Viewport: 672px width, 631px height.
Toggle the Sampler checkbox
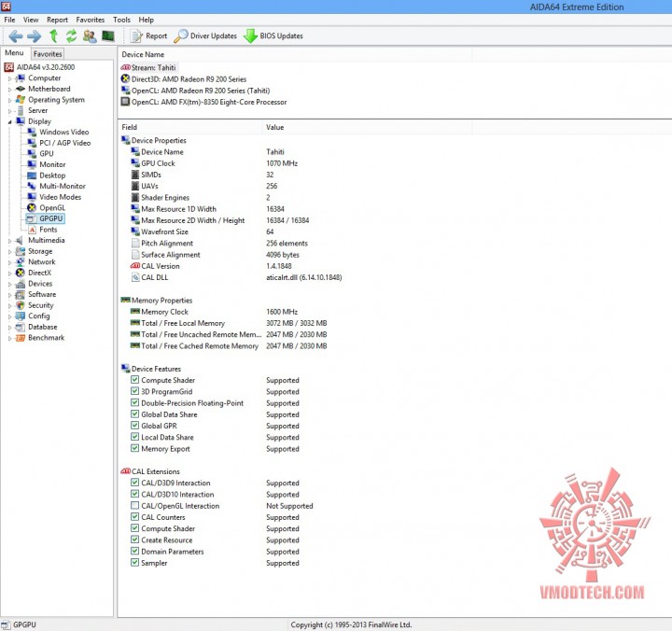tap(134, 563)
